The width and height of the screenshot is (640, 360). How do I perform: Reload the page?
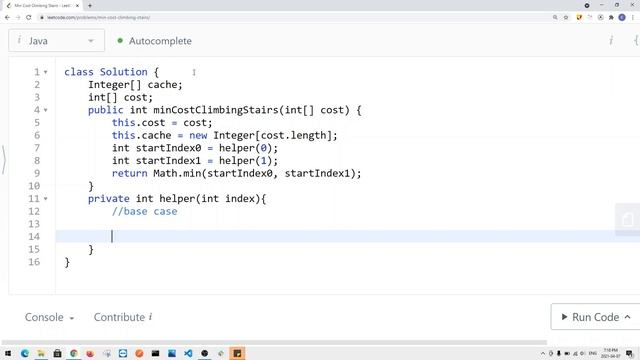(29, 18)
